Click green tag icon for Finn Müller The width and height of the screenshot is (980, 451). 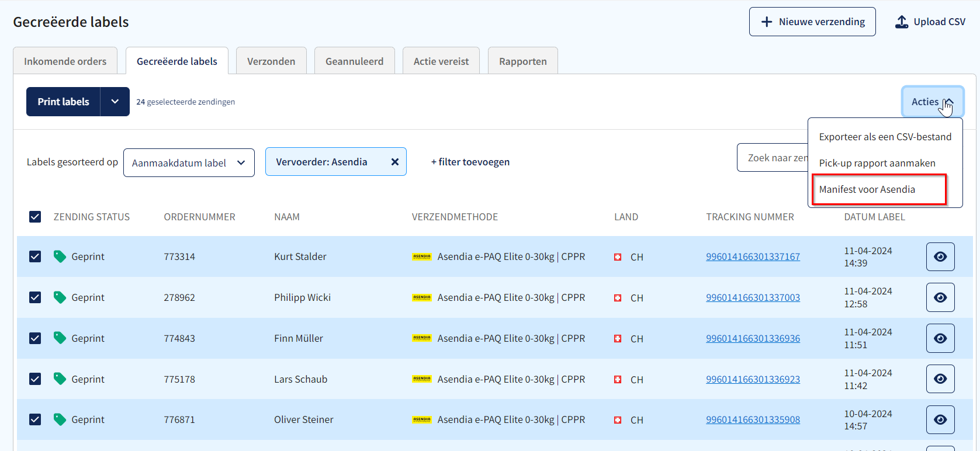coord(60,338)
